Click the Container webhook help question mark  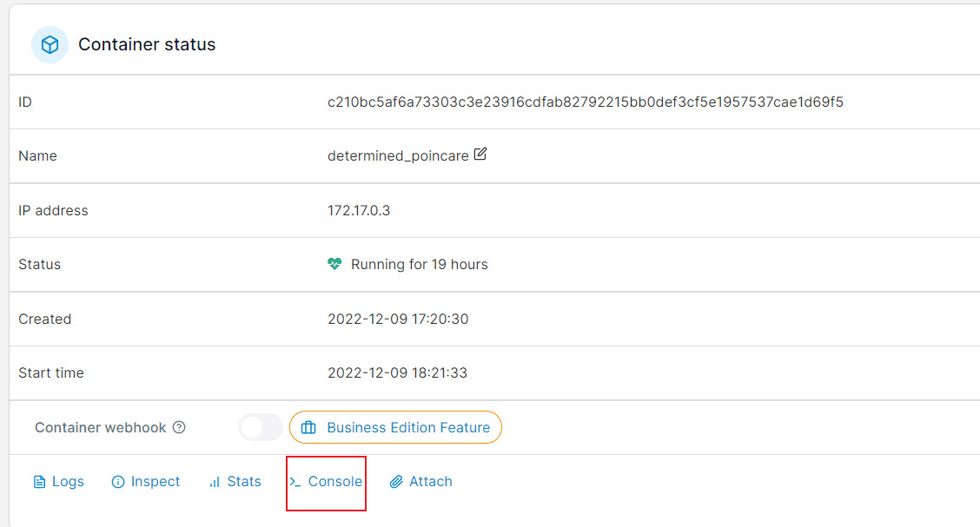(x=179, y=427)
